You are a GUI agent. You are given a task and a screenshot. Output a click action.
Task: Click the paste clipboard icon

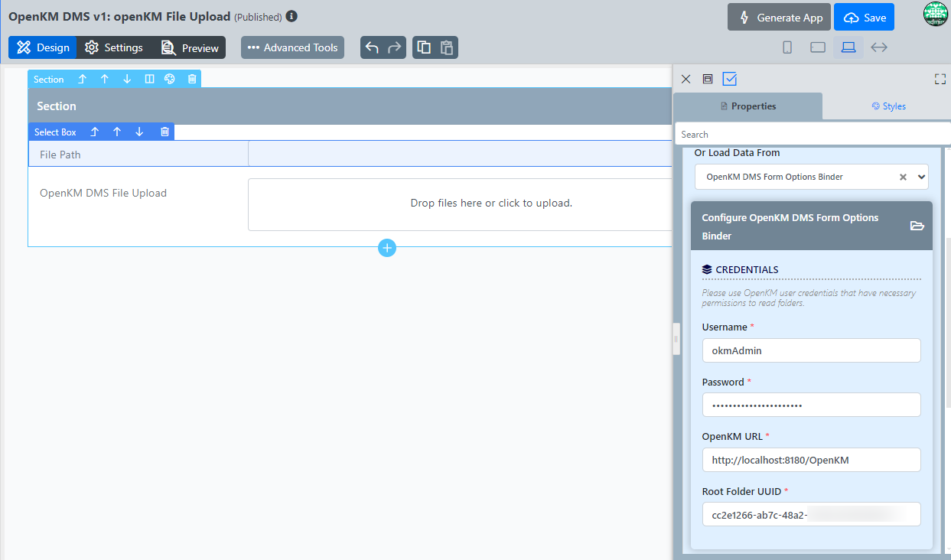446,47
